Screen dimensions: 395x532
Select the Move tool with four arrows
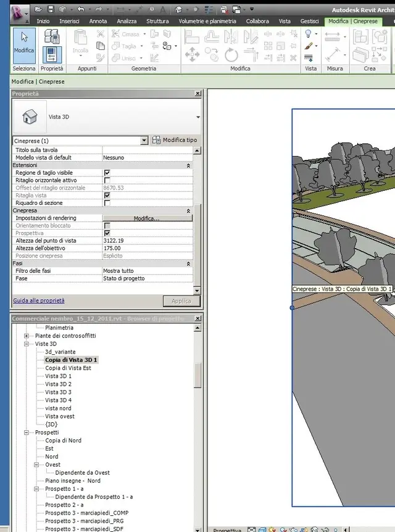tap(192, 55)
